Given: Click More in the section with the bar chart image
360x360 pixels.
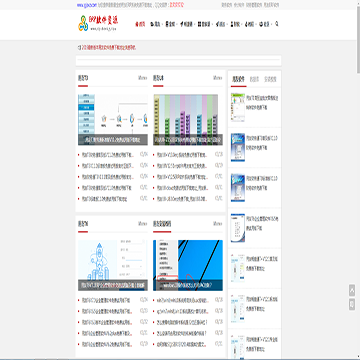Looking at the screenshot, I should pyautogui.click(x=218, y=78).
